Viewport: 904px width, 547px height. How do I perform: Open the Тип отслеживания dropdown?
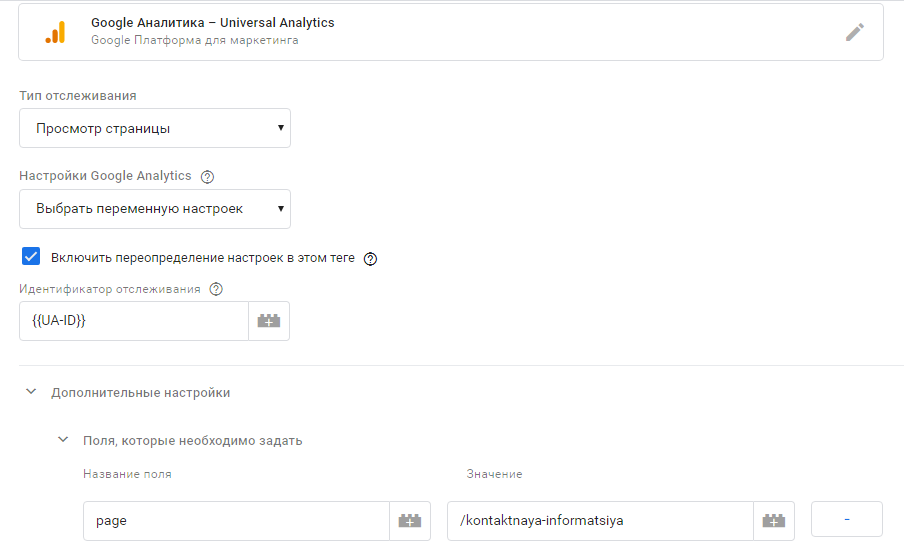(155, 128)
